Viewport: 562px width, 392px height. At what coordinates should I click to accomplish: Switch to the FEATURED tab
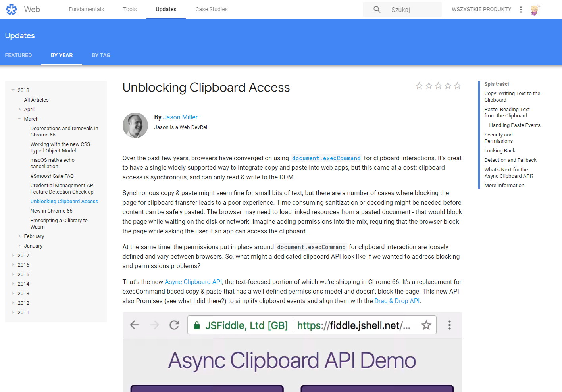click(x=18, y=55)
